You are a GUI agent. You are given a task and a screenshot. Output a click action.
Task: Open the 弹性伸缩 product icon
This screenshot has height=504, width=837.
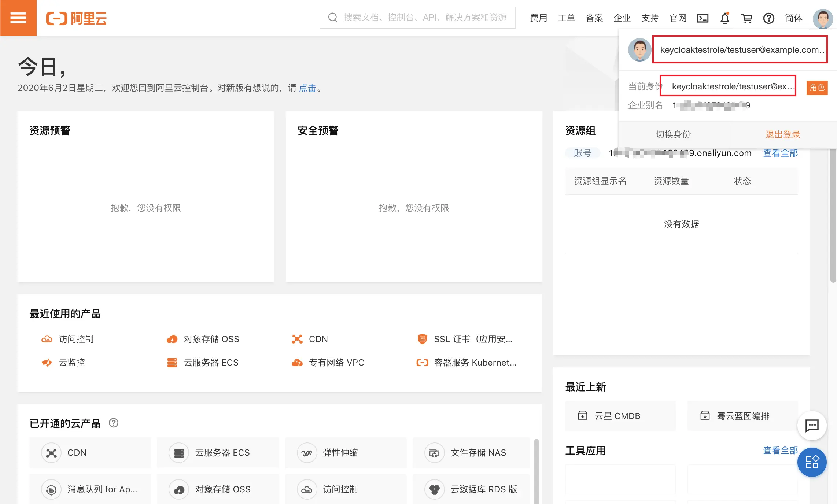pos(307,453)
